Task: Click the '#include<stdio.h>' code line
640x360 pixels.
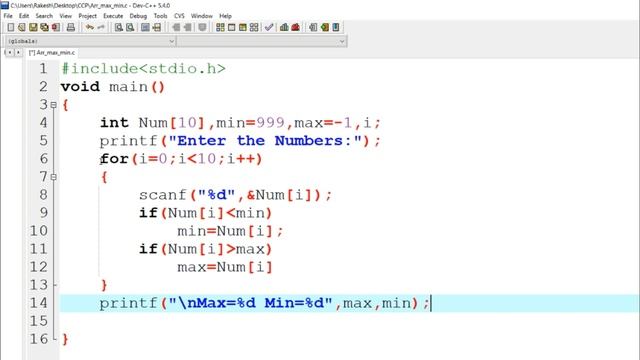Action: tap(143, 69)
